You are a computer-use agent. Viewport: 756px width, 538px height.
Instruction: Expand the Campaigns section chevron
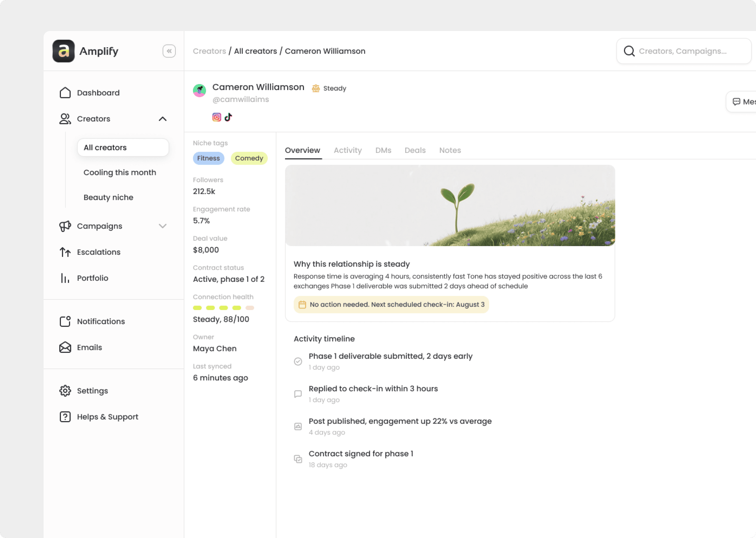162,226
